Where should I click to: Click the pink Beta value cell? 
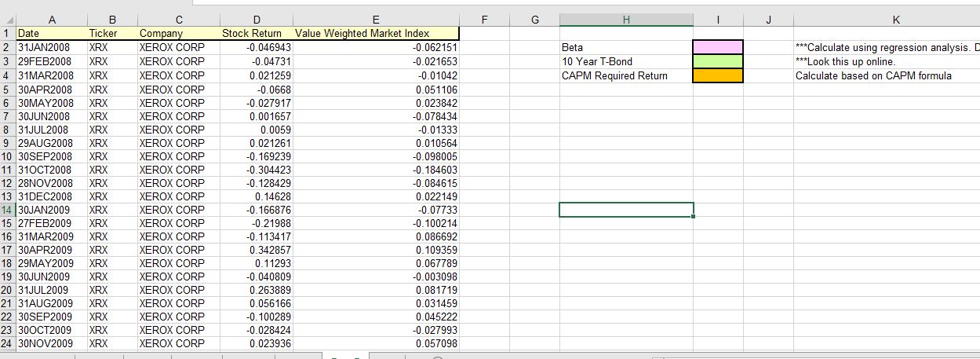(718, 48)
